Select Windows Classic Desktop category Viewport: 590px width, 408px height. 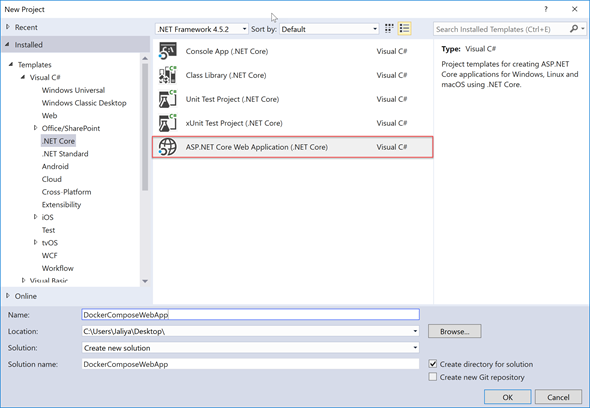click(x=84, y=103)
